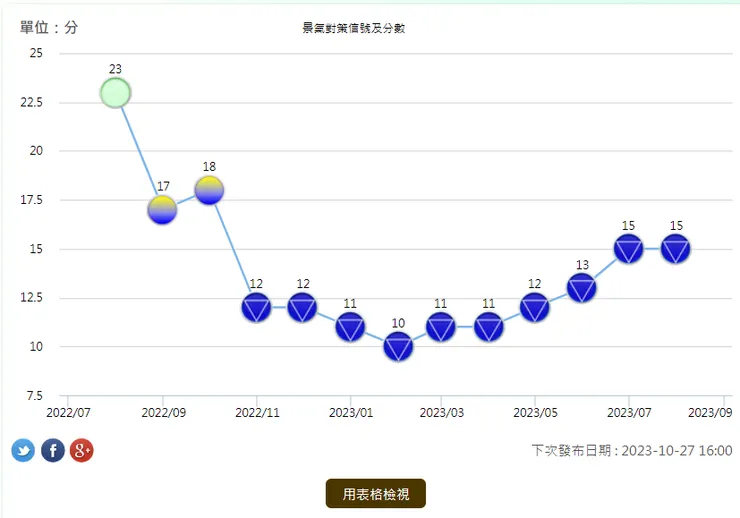740x518 pixels.
Task: Share the chart via the Twitter icon
Action: (x=23, y=450)
